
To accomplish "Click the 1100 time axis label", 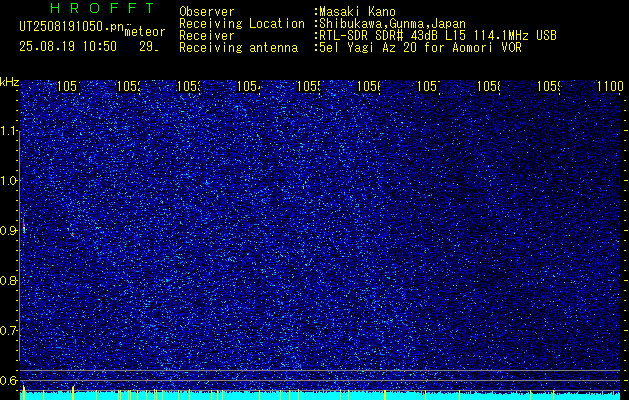I will 608,86.
